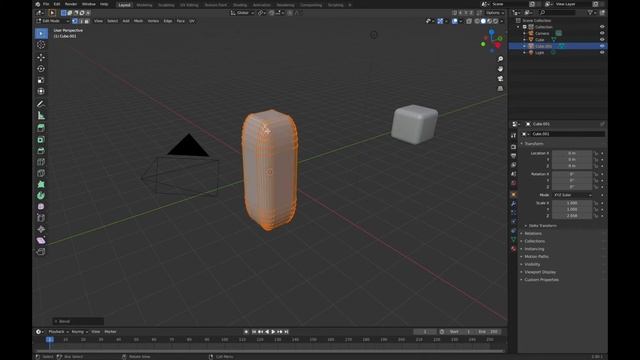Click the current frame marker on timeline

50,340
